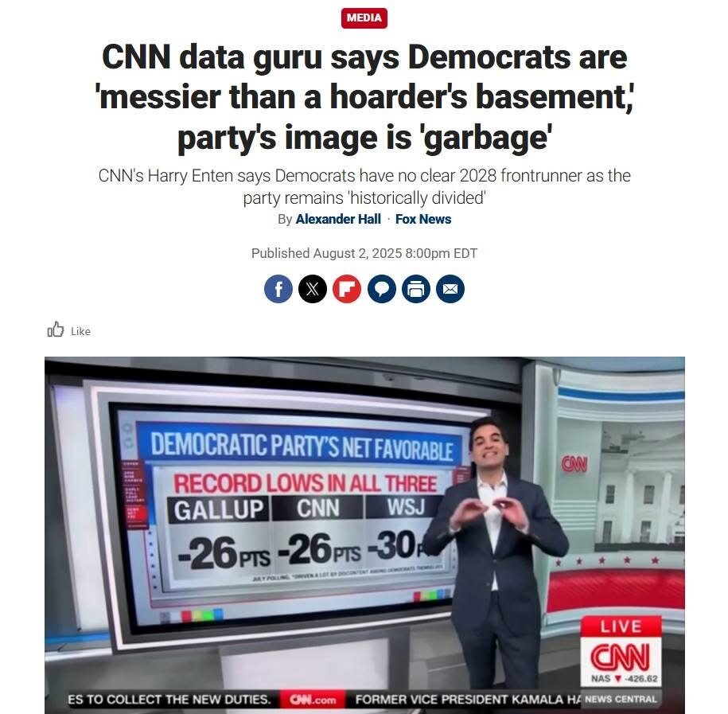Share article via Flipboard icon
Image resolution: width=728 pixels, height=714 pixels.
[347, 289]
